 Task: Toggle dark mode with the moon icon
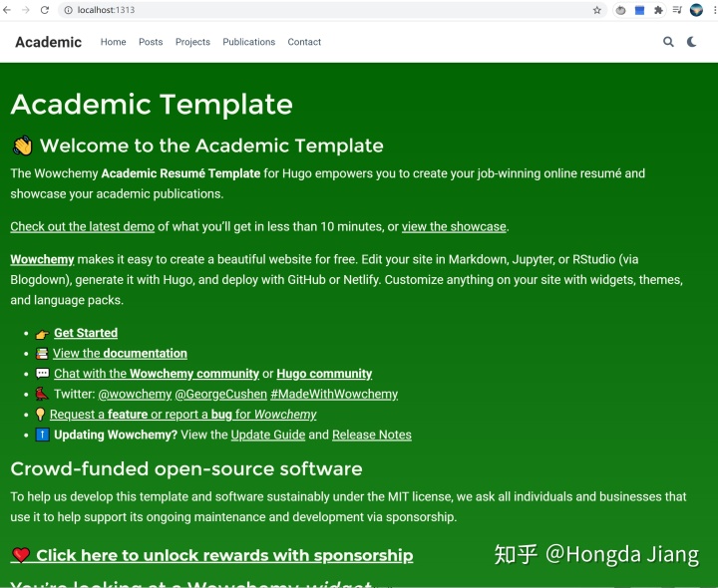pyautogui.click(x=692, y=42)
